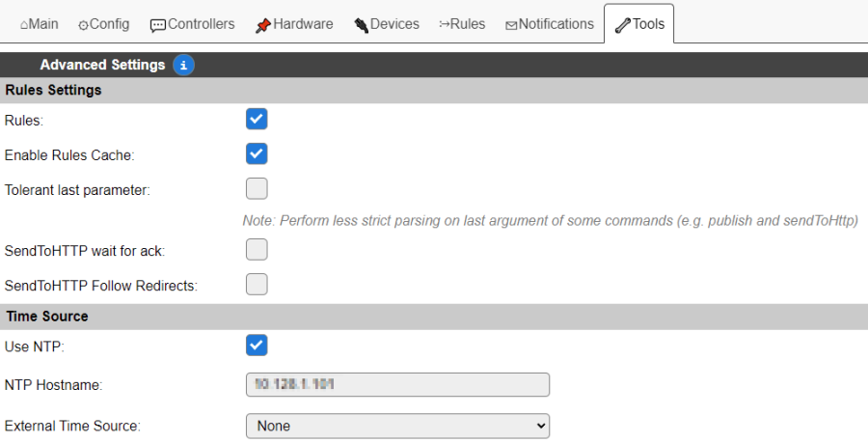This screenshot has height=443, width=868.
Task: Select the Devices tab
Action: [387, 24]
